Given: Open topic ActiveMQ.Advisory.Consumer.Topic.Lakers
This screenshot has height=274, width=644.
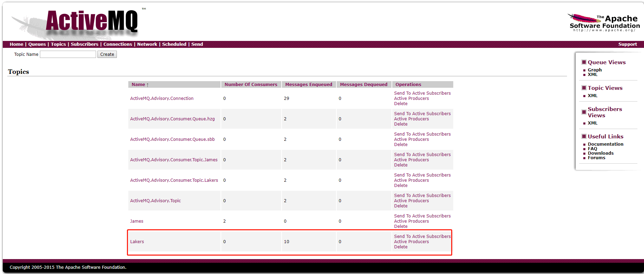Looking at the screenshot, I should [x=174, y=180].
